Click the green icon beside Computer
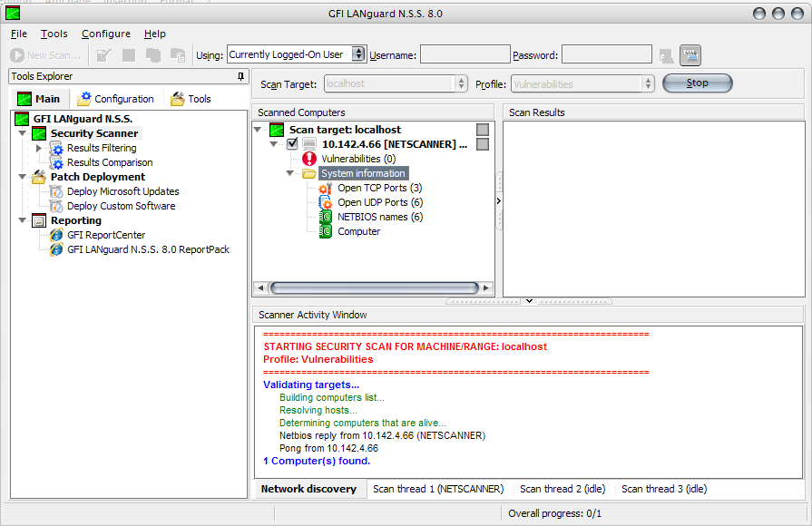Screen dimensions: 812x526 [325, 231]
